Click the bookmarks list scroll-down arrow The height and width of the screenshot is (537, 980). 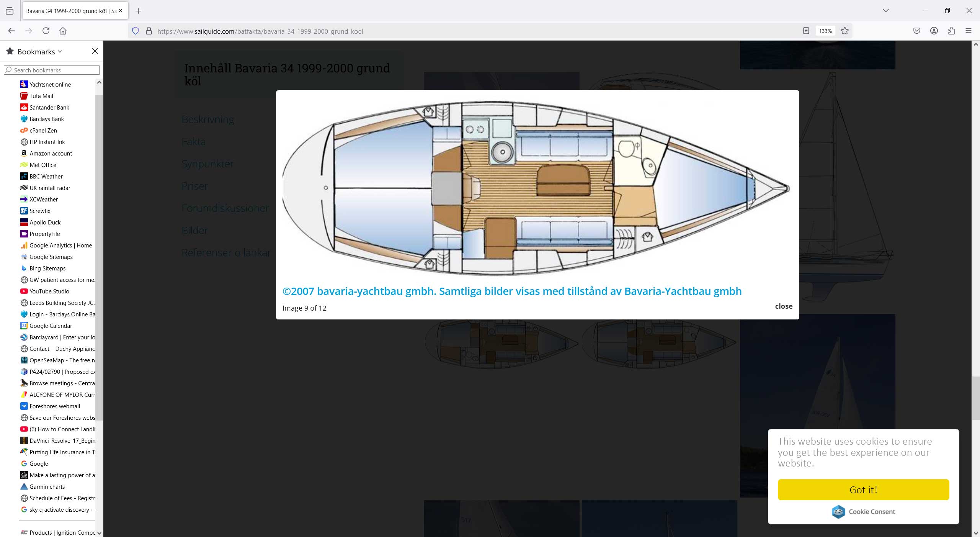pyautogui.click(x=99, y=533)
